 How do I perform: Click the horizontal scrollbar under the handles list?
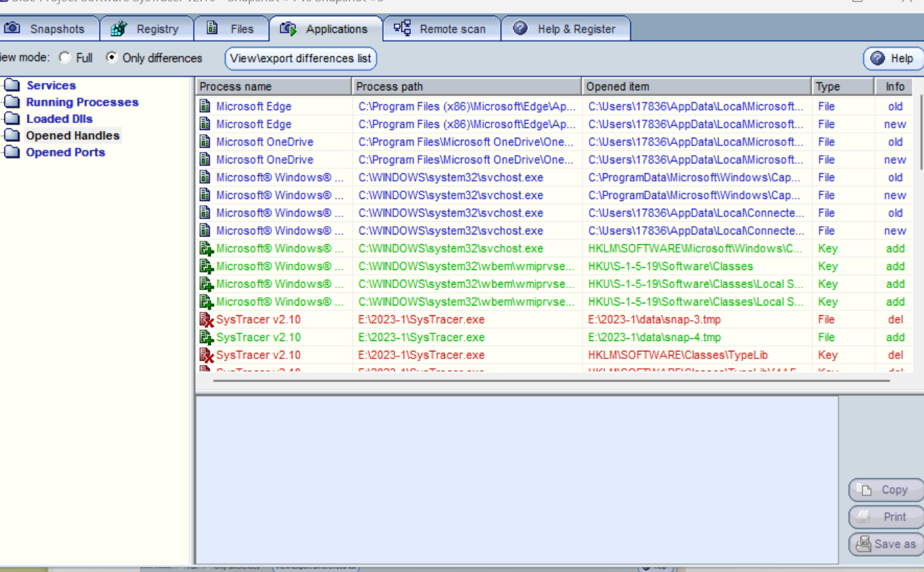[x=551, y=381]
